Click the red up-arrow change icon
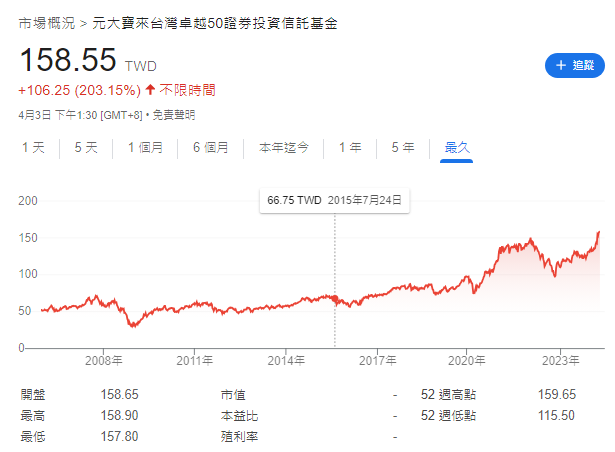This screenshot has height=452, width=615. (x=150, y=89)
